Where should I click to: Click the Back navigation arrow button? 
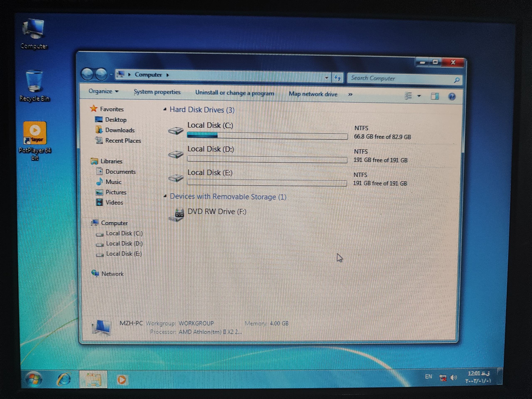tap(87, 74)
